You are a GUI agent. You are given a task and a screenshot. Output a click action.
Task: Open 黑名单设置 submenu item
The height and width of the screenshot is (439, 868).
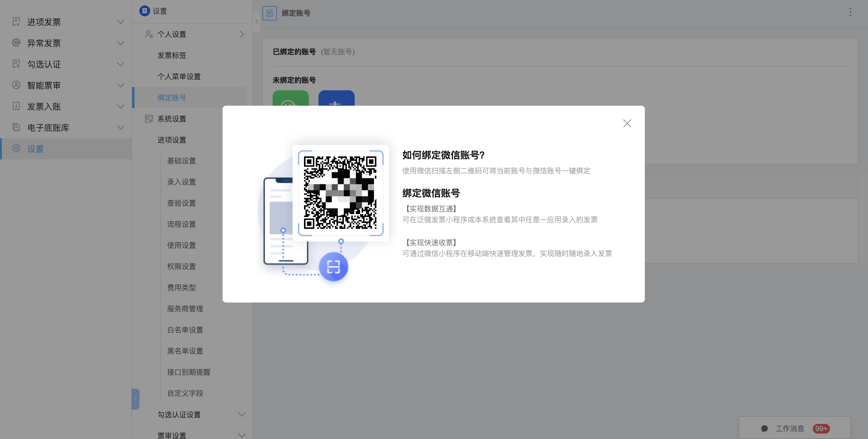pyautogui.click(x=185, y=351)
